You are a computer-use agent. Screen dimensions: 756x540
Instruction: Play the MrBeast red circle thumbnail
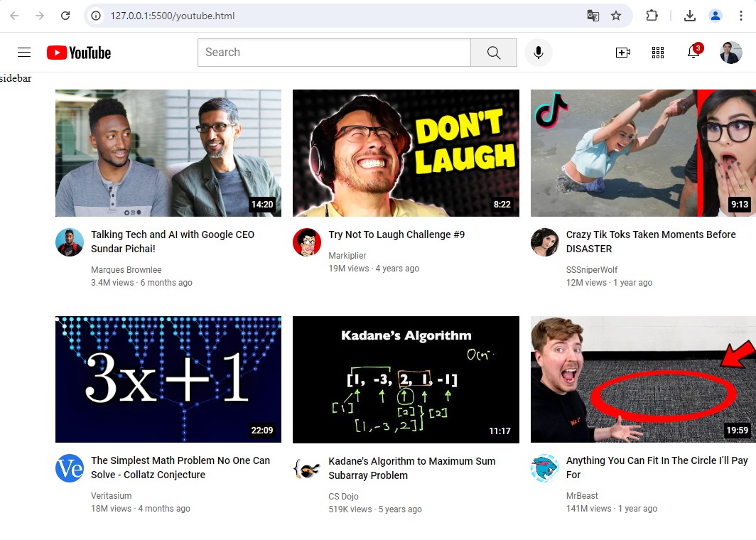coord(643,379)
